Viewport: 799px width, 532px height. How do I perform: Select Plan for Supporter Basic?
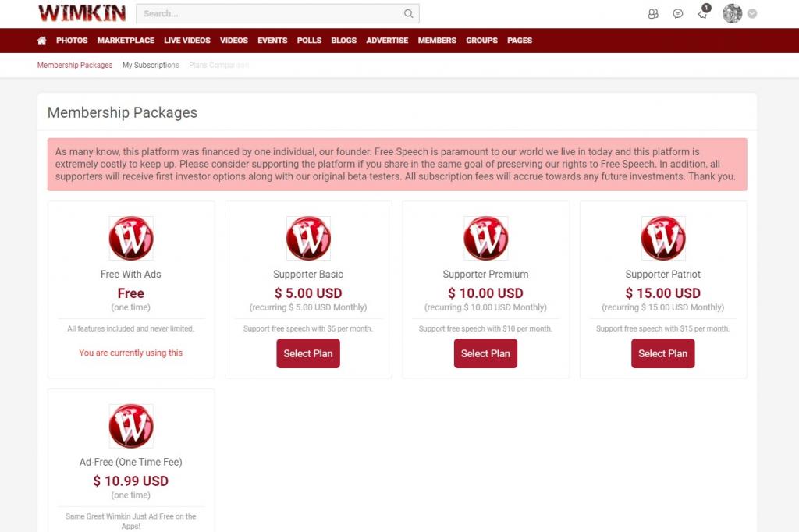pos(308,353)
